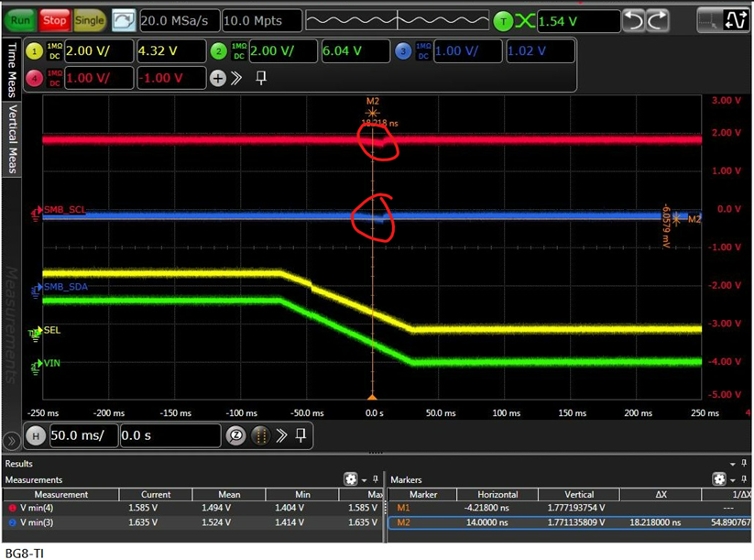
Task: Select the V min(3) measurement row
Action: click(193, 522)
